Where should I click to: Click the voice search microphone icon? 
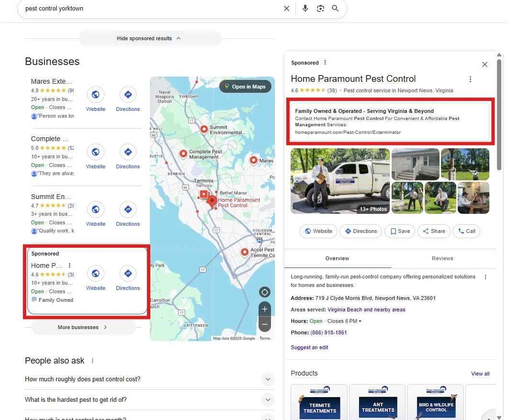(305, 9)
